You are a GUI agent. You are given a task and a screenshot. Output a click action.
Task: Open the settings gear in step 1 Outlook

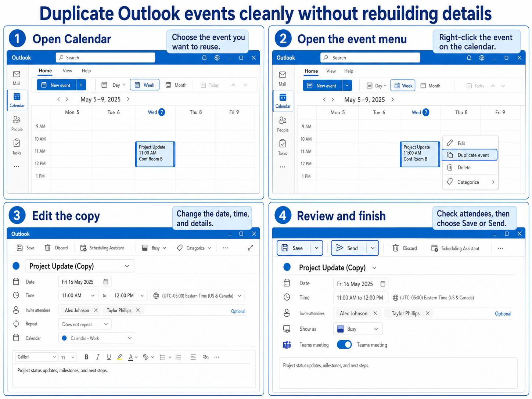pos(217,58)
